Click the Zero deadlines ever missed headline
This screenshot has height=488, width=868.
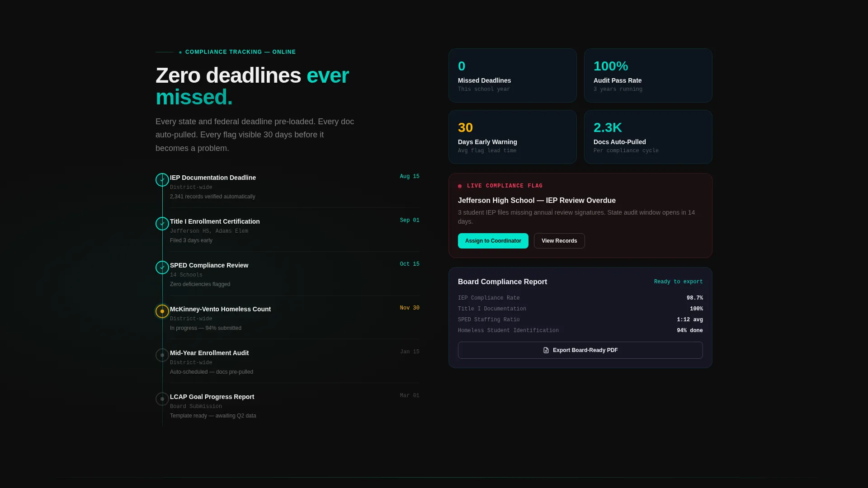click(252, 86)
